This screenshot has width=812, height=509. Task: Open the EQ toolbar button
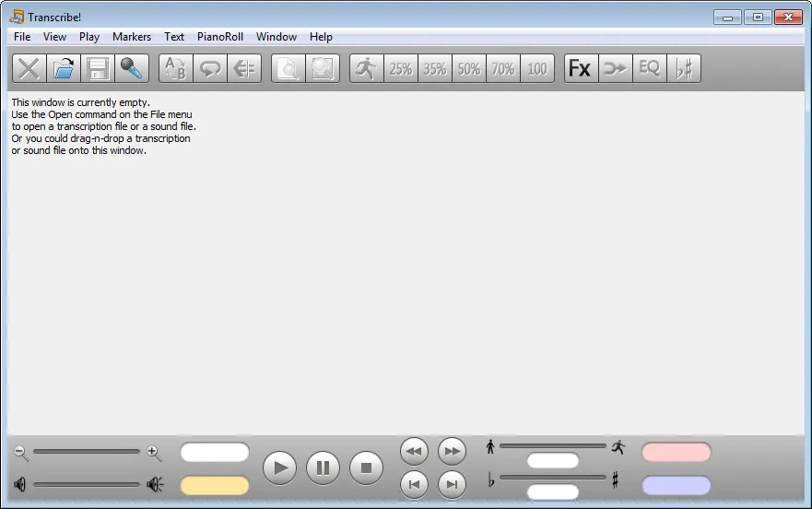pos(650,68)
